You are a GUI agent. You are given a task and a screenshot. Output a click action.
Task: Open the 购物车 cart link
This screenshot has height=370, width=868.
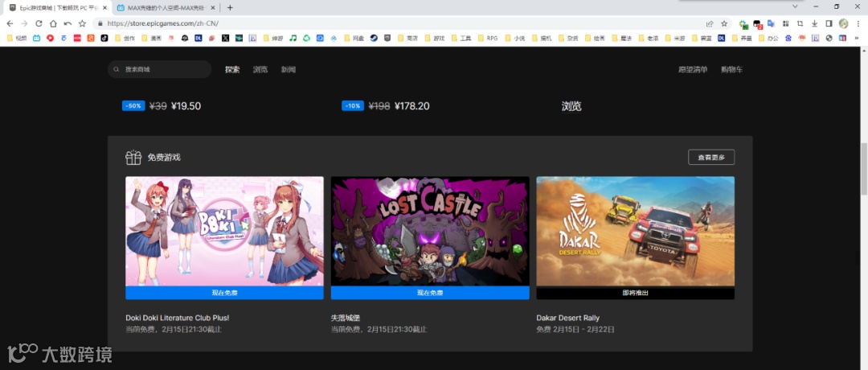point(732,69)
